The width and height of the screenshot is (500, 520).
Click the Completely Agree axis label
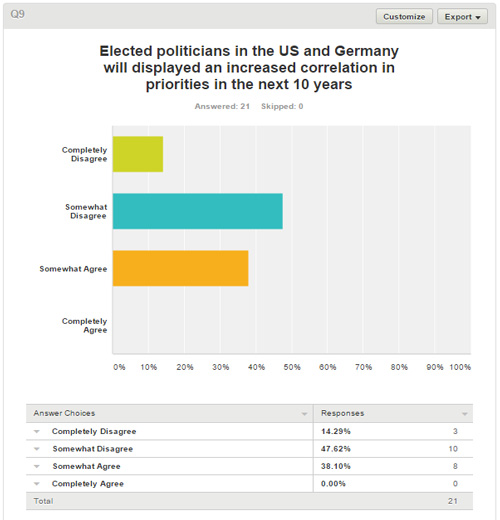(85, 325)
